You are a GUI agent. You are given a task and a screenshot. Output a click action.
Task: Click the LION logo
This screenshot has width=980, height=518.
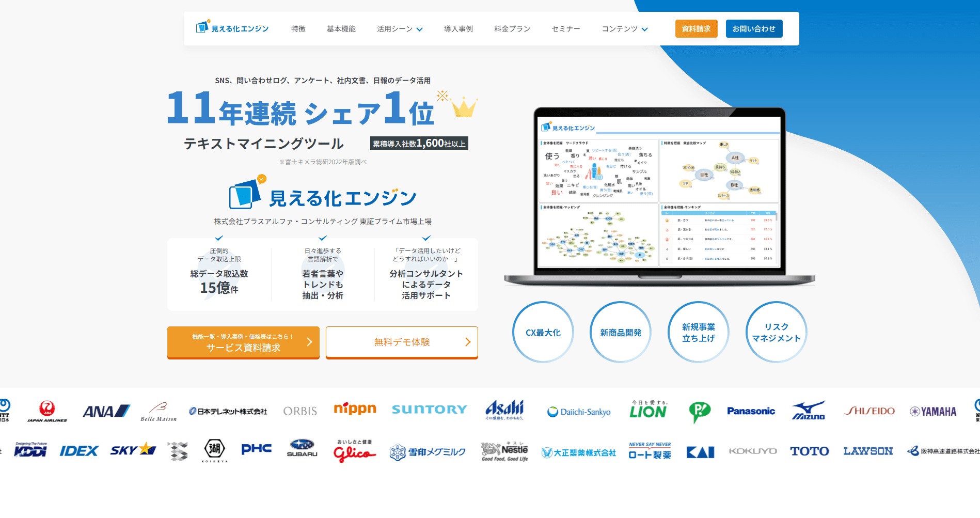coord(649,410)
